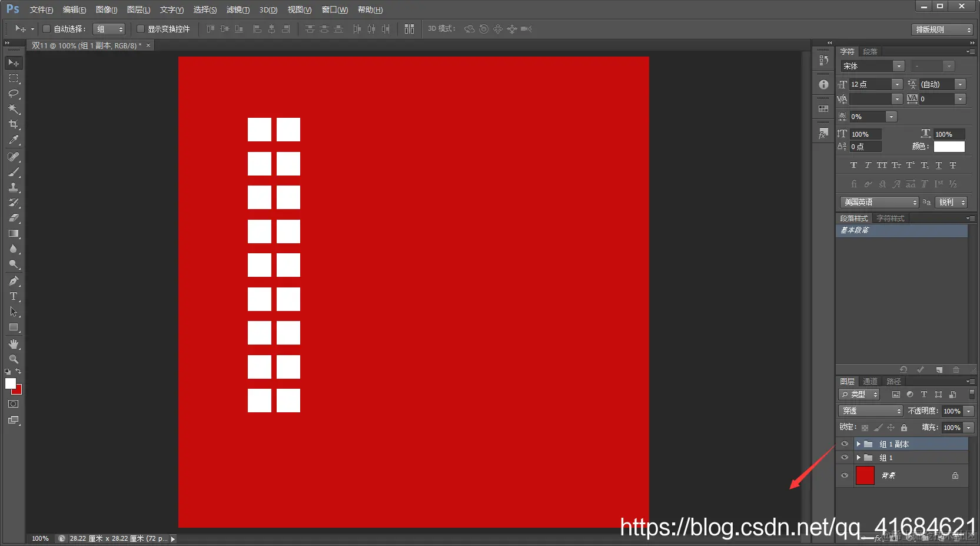Select the History Brush tool
The height and width of the screenshot is (546, 980).
click(14, 203)
